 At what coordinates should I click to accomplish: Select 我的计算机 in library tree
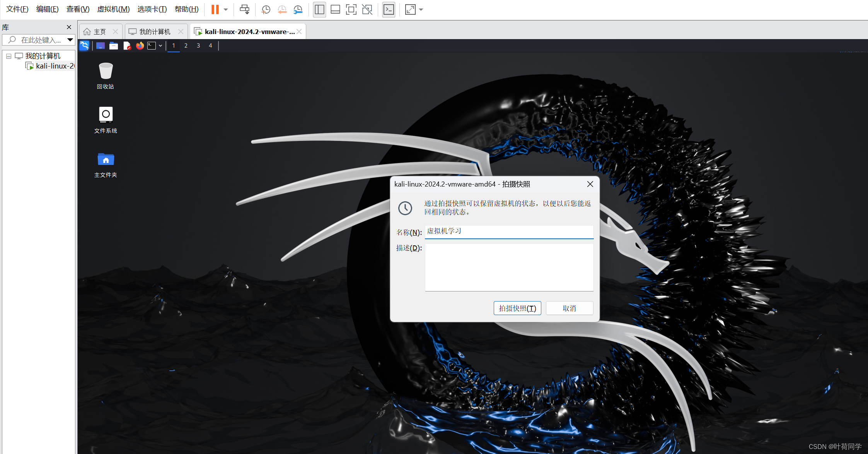(x=43, y=56)
